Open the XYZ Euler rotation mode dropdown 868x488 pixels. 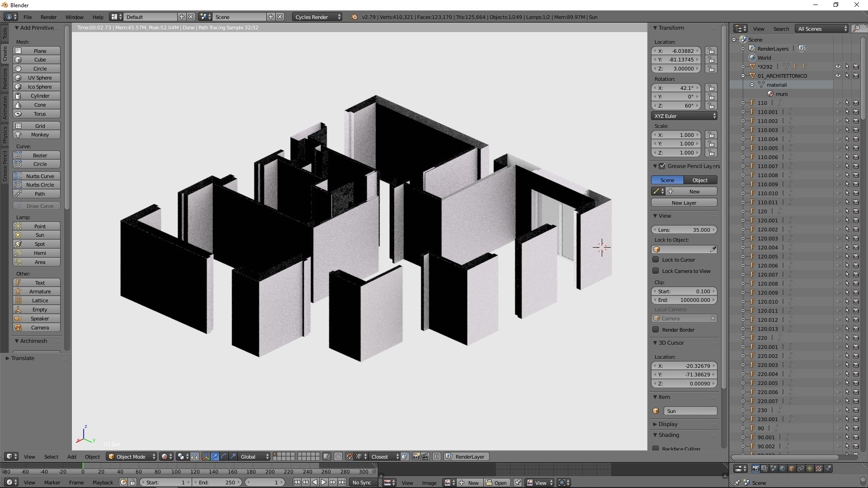(x=684, y=116)
